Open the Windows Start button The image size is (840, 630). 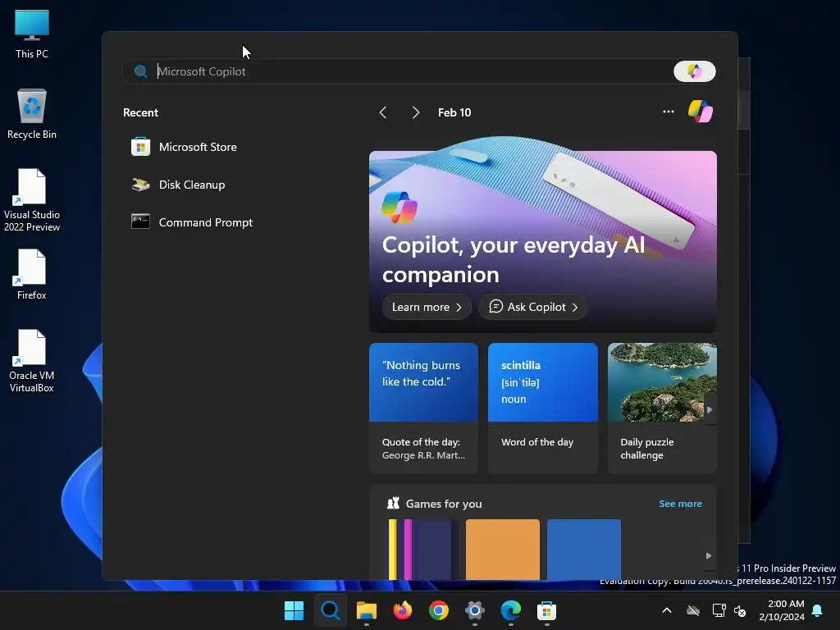[x=294, y=610]
